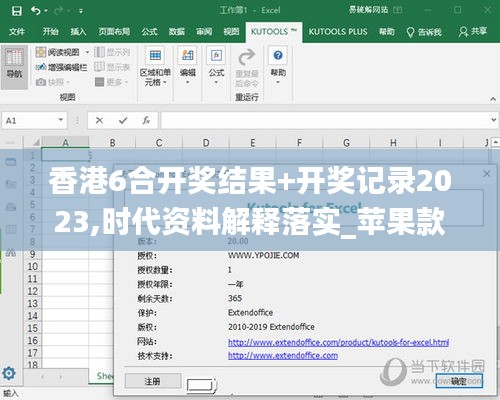
Task: Cancel entry with the X icon
Action: point(99,120)
